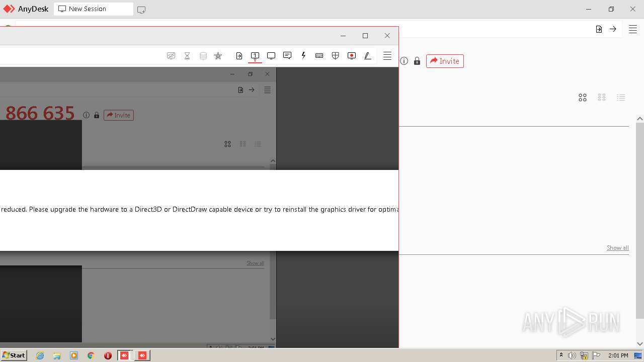
Task: Click Show all link in main AnyDesk window
Action: tap(617, 248)
